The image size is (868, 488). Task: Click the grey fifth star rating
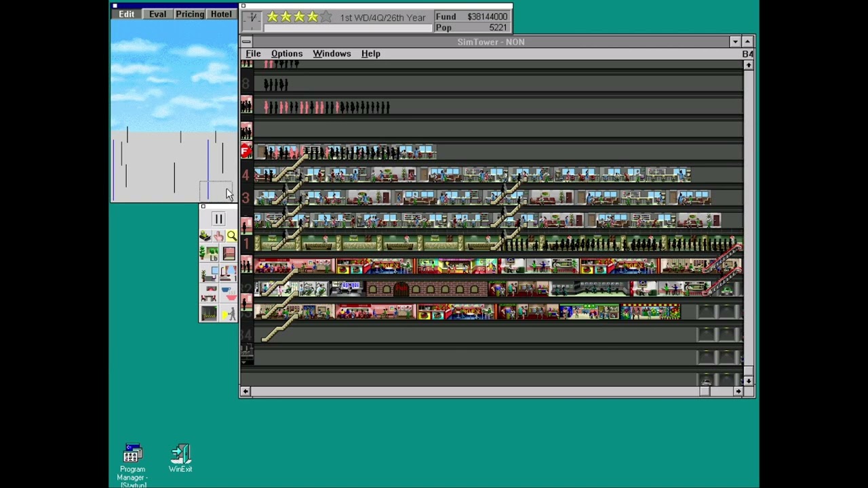[x=326, y=17]
